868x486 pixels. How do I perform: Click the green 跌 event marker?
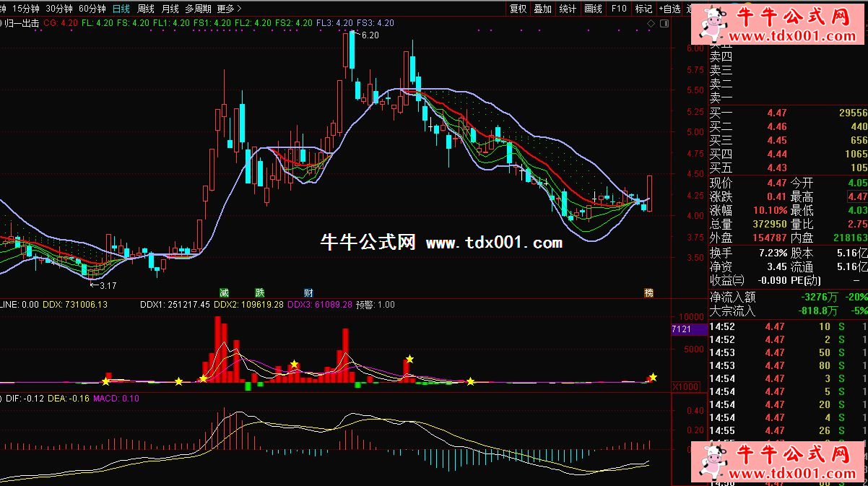[259, 292]
